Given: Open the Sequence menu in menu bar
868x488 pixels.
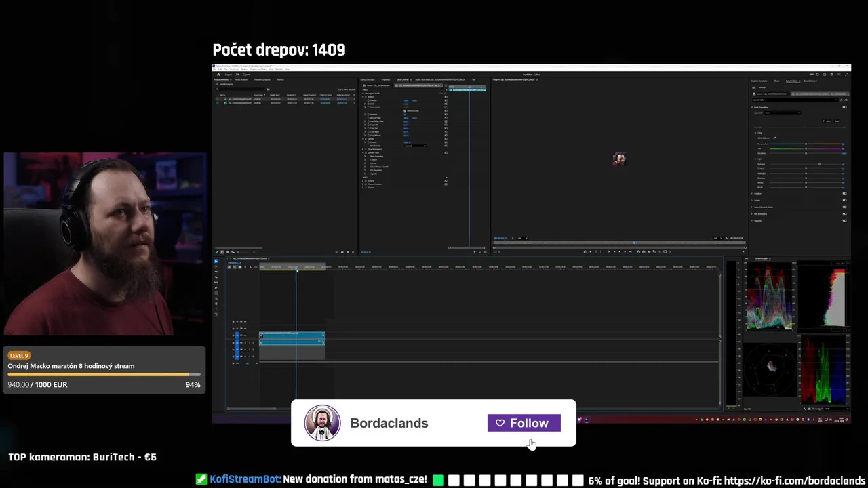Looking at the screenshot, I should coord(234,69).
